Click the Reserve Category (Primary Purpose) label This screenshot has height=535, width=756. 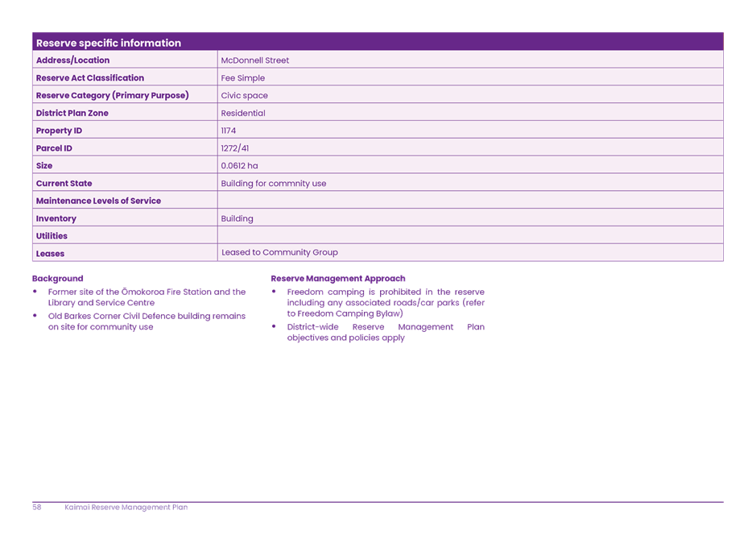[112, 95]
